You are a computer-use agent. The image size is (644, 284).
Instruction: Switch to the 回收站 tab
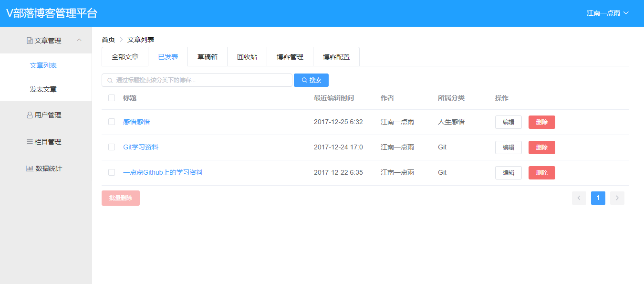coord(247,56)
